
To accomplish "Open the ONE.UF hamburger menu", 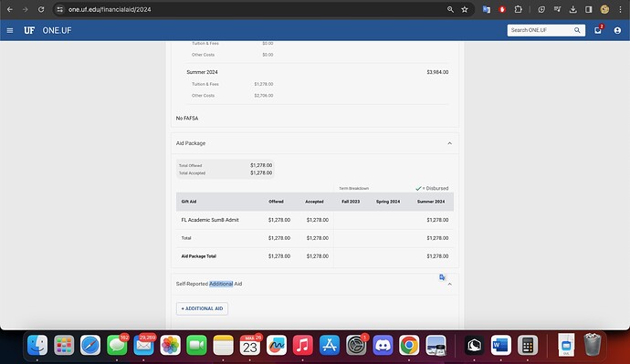I will click(x=10, y=30).
